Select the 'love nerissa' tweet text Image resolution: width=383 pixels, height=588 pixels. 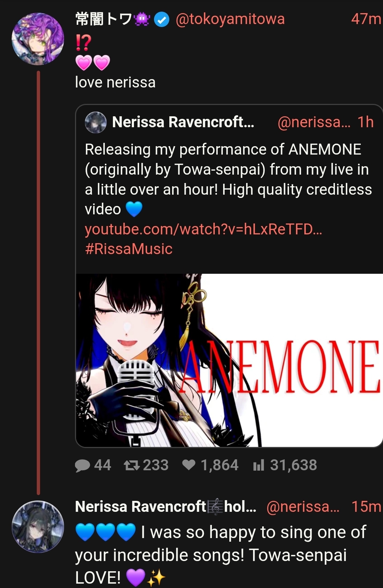115,82
